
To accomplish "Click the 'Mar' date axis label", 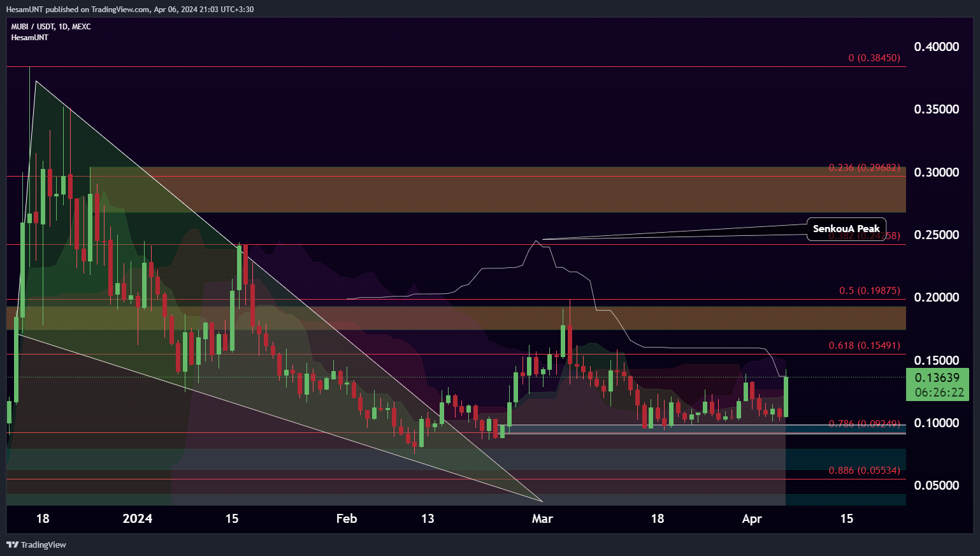I will click(542, 518).
